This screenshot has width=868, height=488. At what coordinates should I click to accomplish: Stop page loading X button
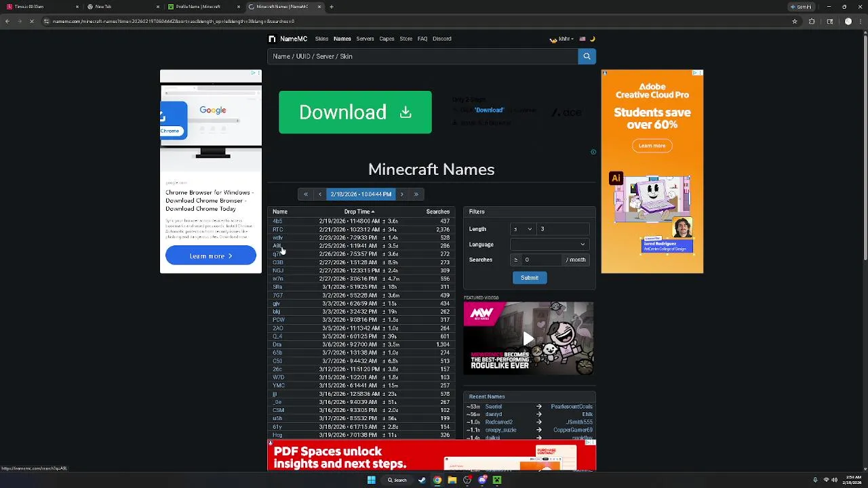coord(31,21)
